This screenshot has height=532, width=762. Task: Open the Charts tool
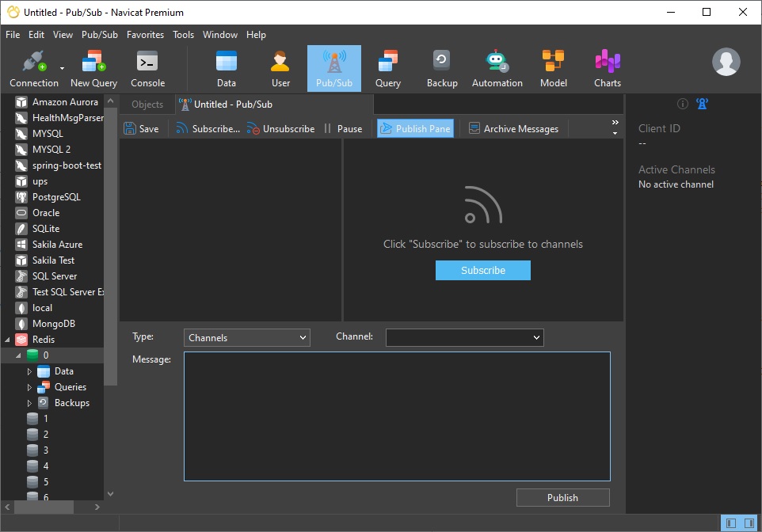tap(608, 69)
